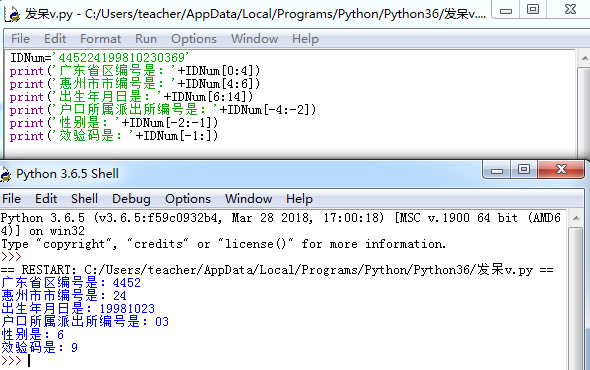Open the Format menu in the editor

pyautogui.click(x=100, y=39)
